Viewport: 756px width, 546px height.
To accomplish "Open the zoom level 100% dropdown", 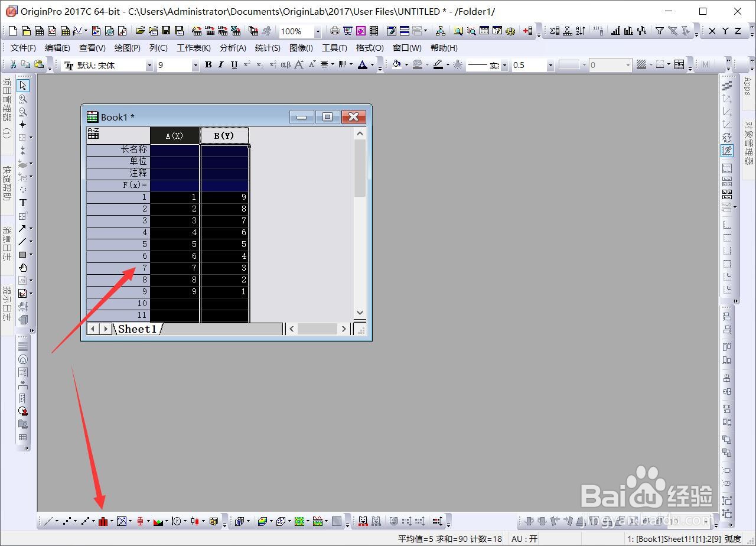I will [318, 31].
